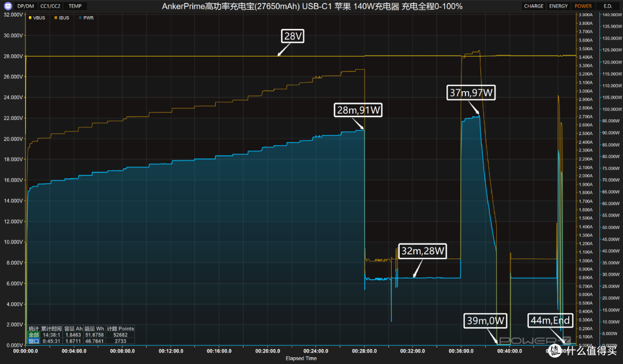Click the 00:00:00.0 time axis tick
Image resolution: width=623 pixels, height=364 pixels.
(25, 351)
